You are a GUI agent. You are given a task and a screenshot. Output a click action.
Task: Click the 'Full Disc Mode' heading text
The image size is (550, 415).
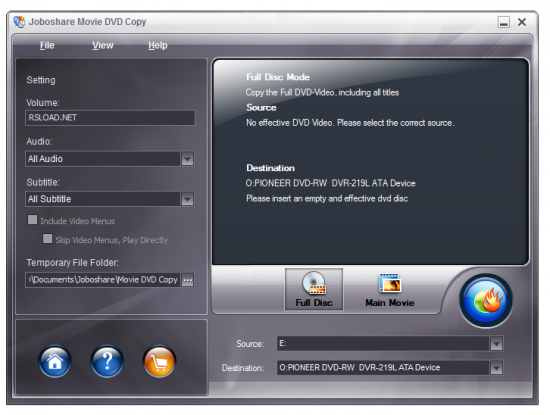click(278, 77)
